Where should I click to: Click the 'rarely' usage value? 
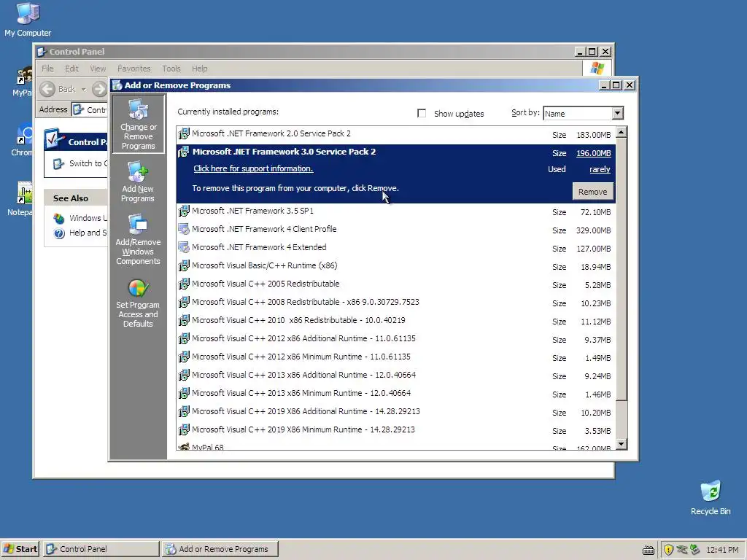(600, 169)
